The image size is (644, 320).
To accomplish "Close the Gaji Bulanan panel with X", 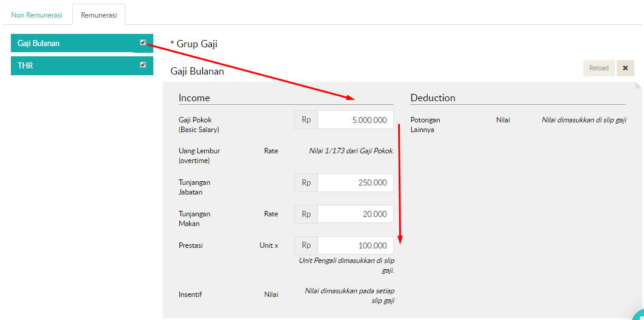I will [x=625, y=68].
